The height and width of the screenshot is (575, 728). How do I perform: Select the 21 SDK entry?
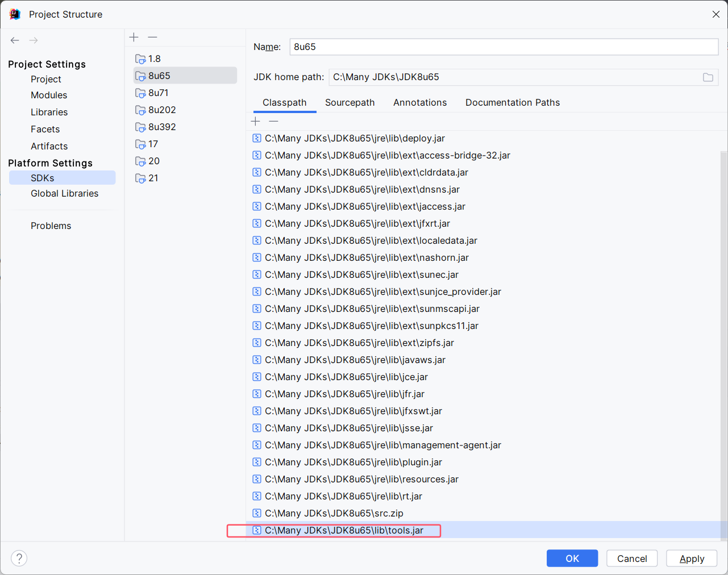pyautogui.click(x=185, y=178)
